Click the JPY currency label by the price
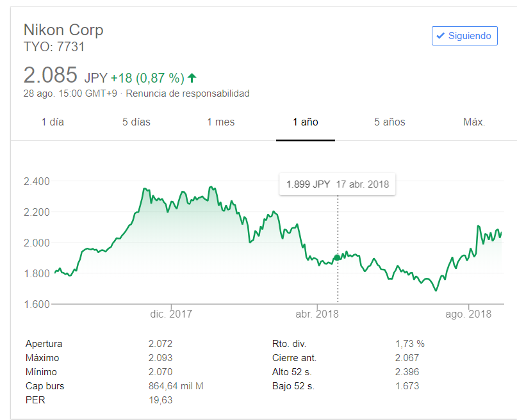The height and width of the screenshot is (420, 517). coord(95,78)
